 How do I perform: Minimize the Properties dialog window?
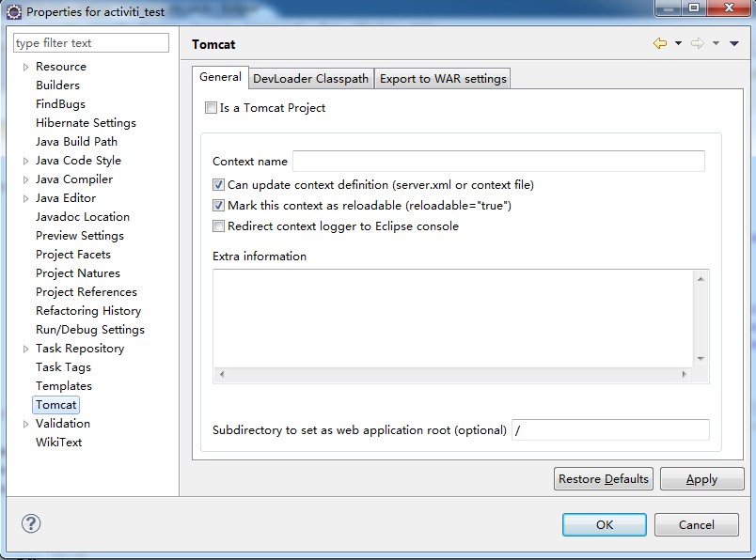point(669,8)
